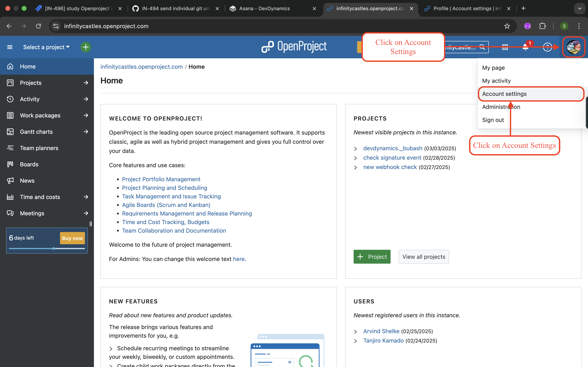Click the user avatar in header

click(x=574, y=47)
